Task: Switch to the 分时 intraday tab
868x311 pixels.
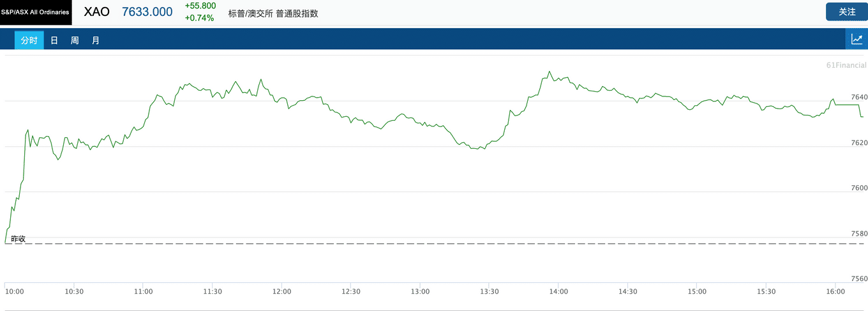Action: coord(29,40)
